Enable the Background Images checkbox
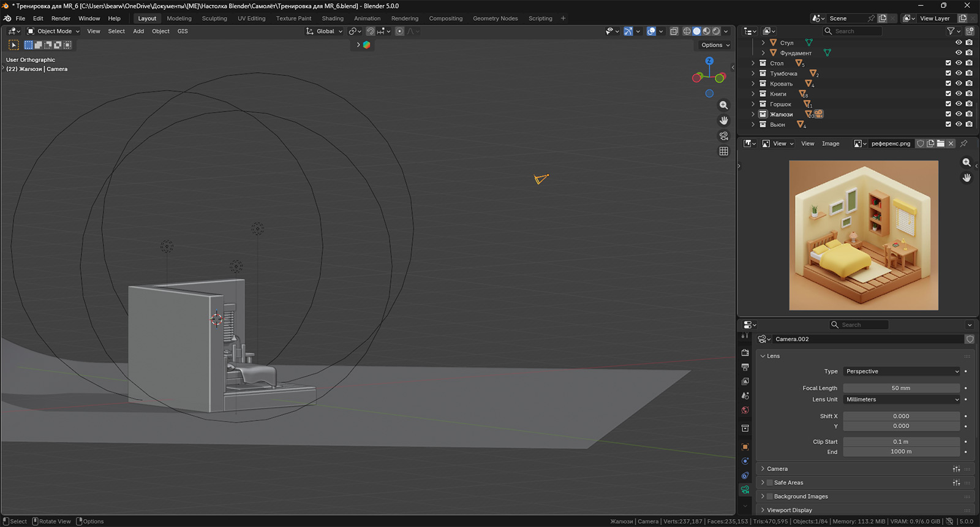This screenshot has height=527, width=980. [770, 496]
